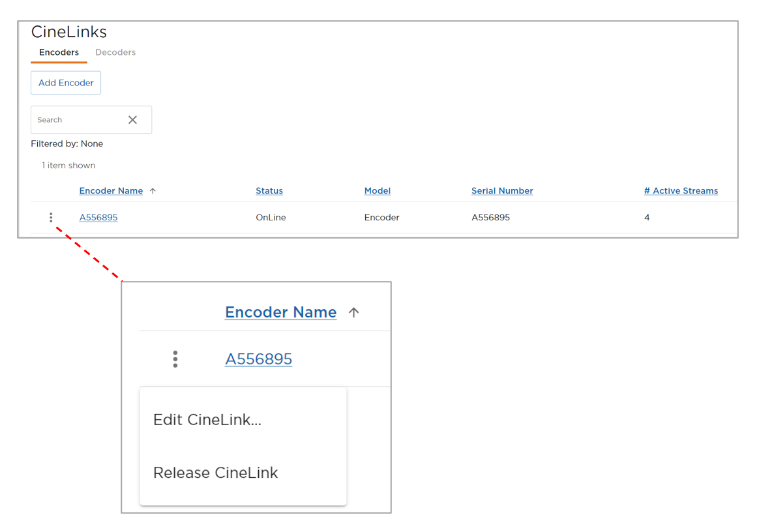Clear the search box using the X icon
The image size is (759, 532).
132,119
